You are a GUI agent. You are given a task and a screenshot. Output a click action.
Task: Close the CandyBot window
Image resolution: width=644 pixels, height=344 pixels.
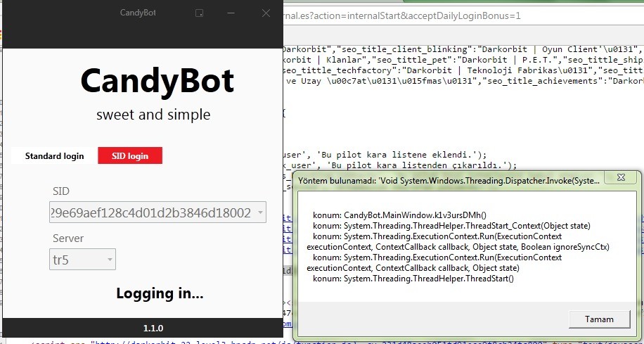point(266,13)
